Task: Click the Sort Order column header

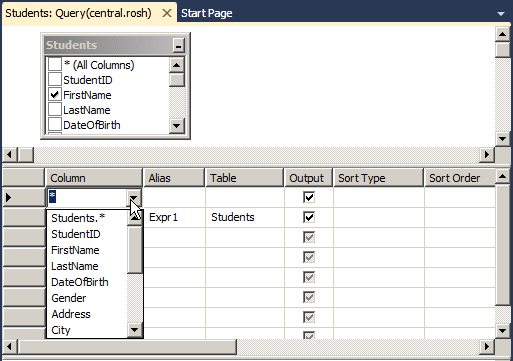Action: [460, 178]
